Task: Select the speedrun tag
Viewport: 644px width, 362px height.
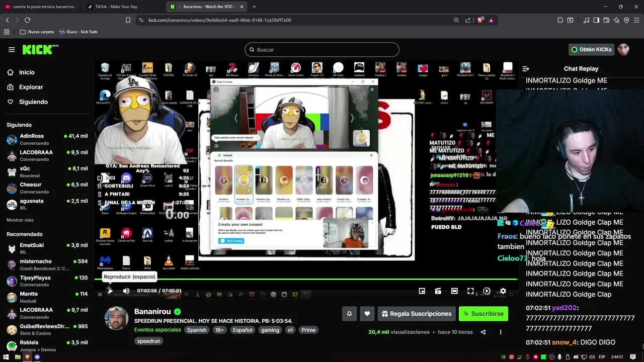Action: coord(149,341)
